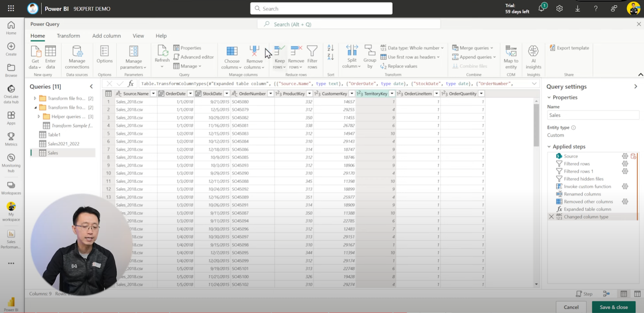Open the OrderDate column filter dropdown
Image resolution: width=644 pixels, height=313 pixels.
pyautogui.click(x=190, y=93)
